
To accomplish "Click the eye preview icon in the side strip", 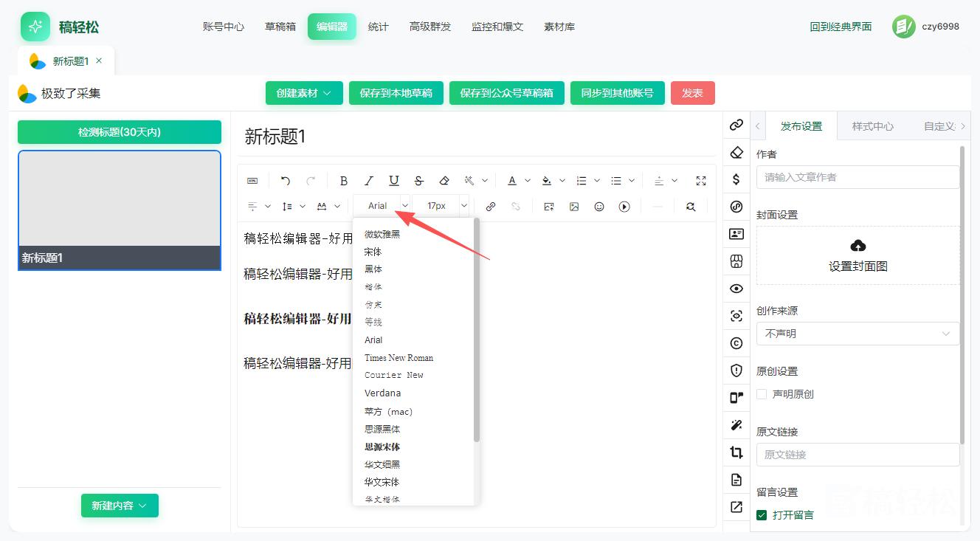I will click(x=736, y=289).
